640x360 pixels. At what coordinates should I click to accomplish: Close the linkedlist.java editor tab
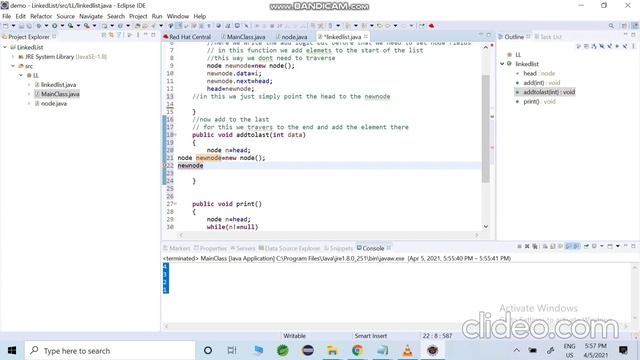pos(366,36)
